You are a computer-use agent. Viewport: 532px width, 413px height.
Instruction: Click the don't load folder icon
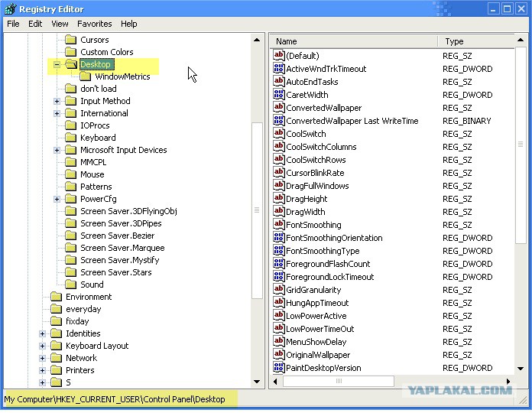(x=70, y=89)
